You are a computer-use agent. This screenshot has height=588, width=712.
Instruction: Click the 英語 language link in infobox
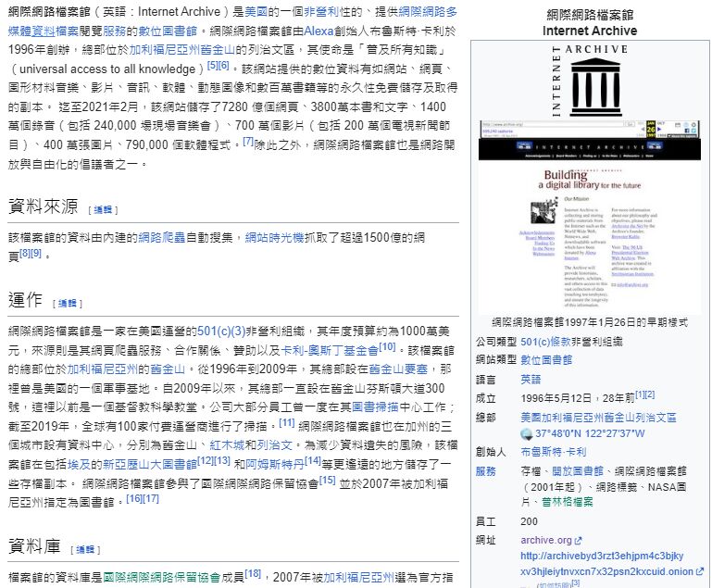pos(531,379)
